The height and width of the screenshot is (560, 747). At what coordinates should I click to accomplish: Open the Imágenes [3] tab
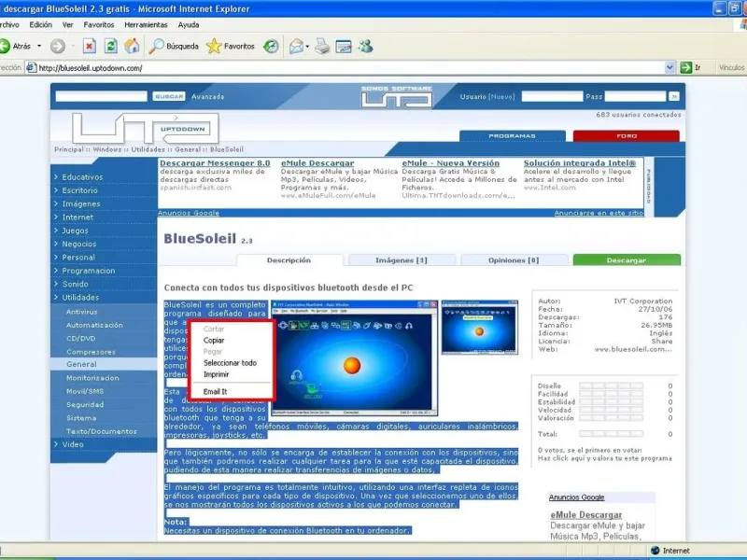402,260
